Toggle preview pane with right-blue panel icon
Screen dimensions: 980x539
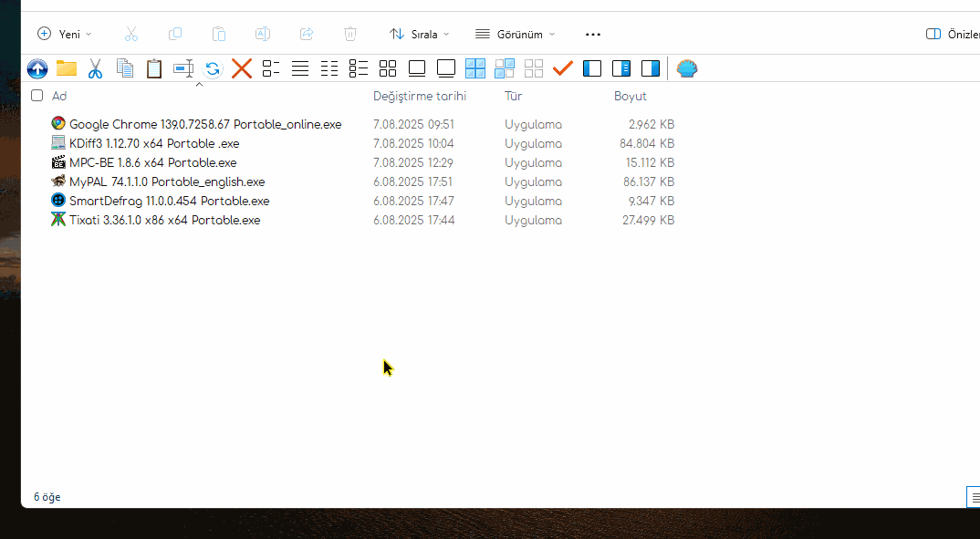[x=651, y=68]
